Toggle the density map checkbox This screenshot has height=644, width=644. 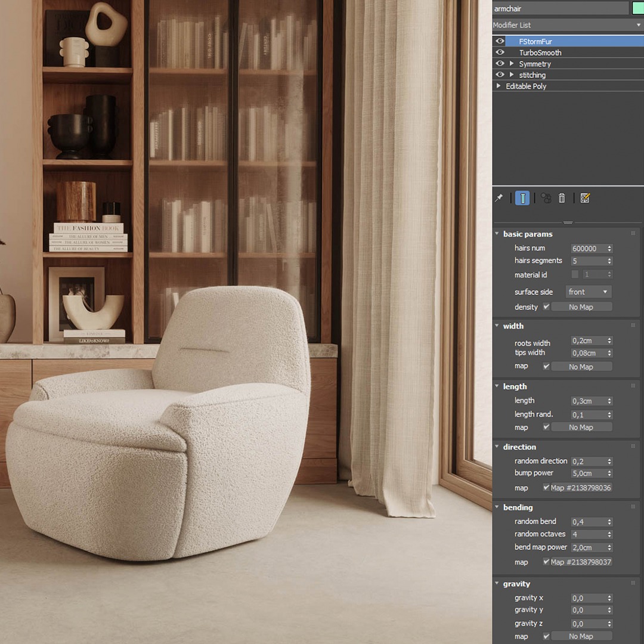546,306
